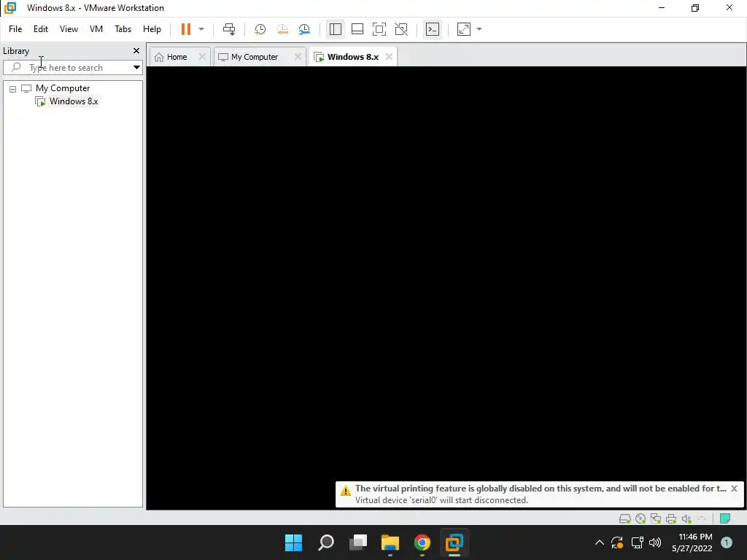Open the Windows Start menu
Screen dimensions: 747x560
pyautogui.click(x=293, y=542)
